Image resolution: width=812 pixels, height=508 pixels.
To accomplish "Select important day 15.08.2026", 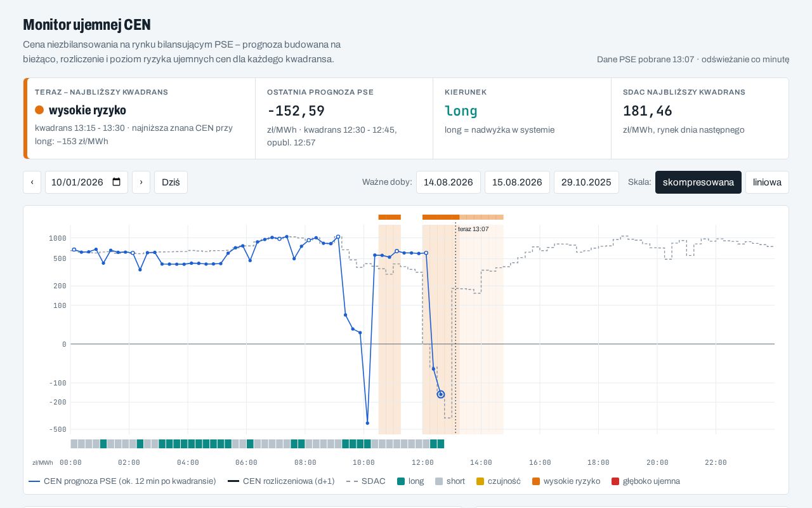I will [x=517, y=182].
